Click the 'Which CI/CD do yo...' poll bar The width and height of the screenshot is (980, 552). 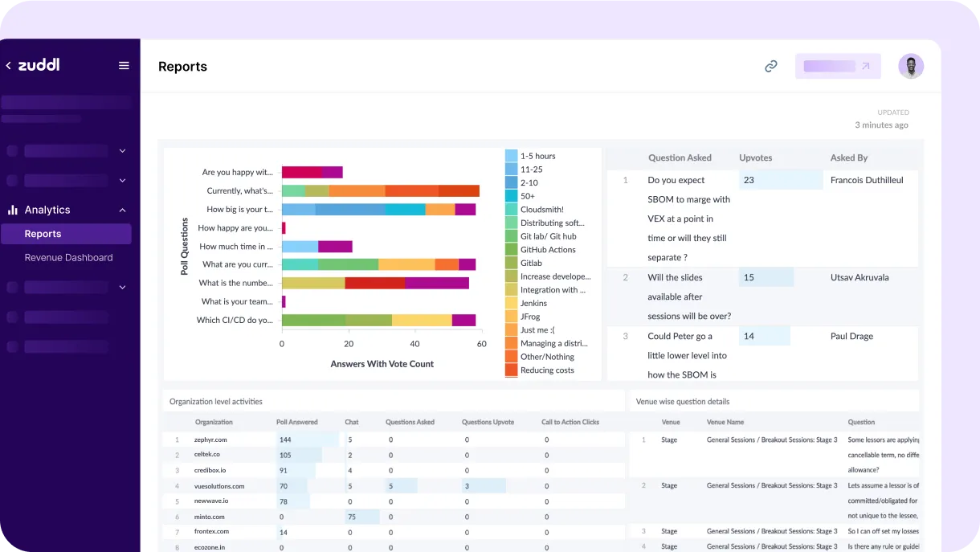[378, 320]
